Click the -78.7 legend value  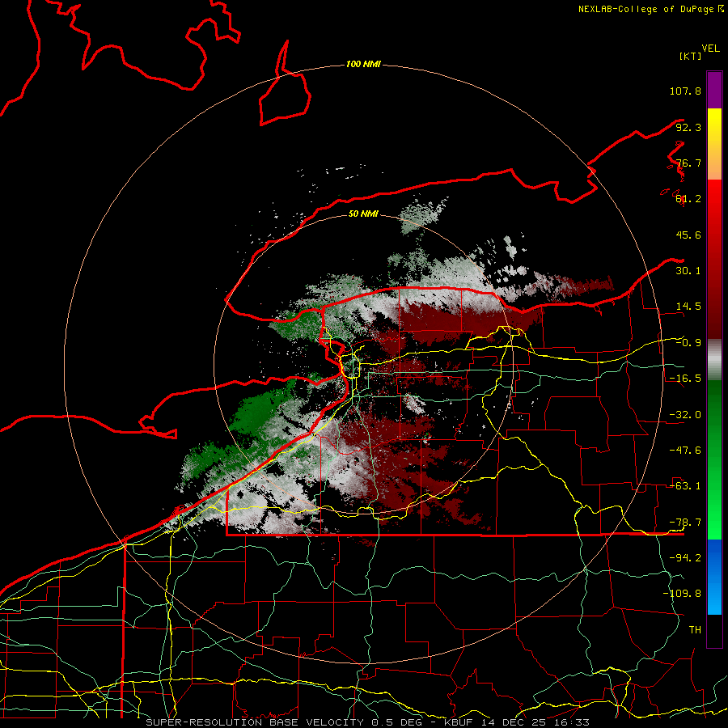pos(685,523)
